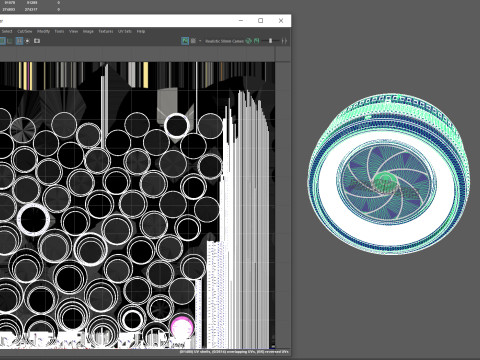The image size is (480, 360).
Task: Open the Select menu in UV Editor
Action: point(7,31)
